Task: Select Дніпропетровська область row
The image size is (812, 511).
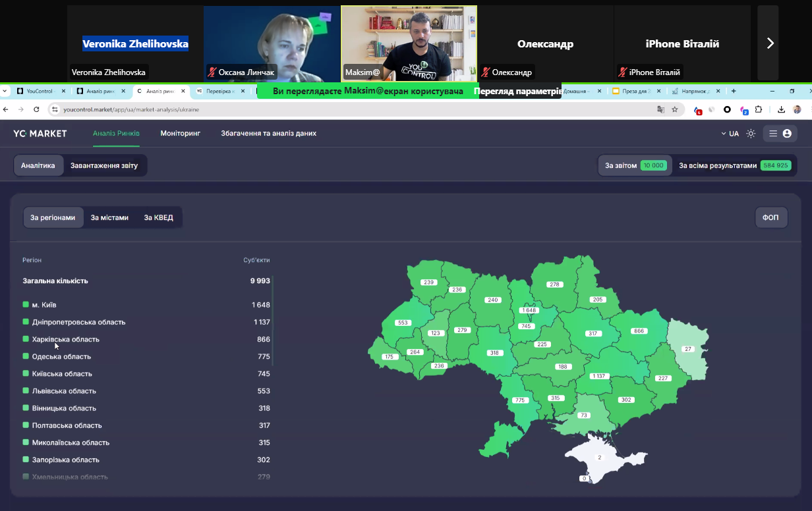Action: 146,322
